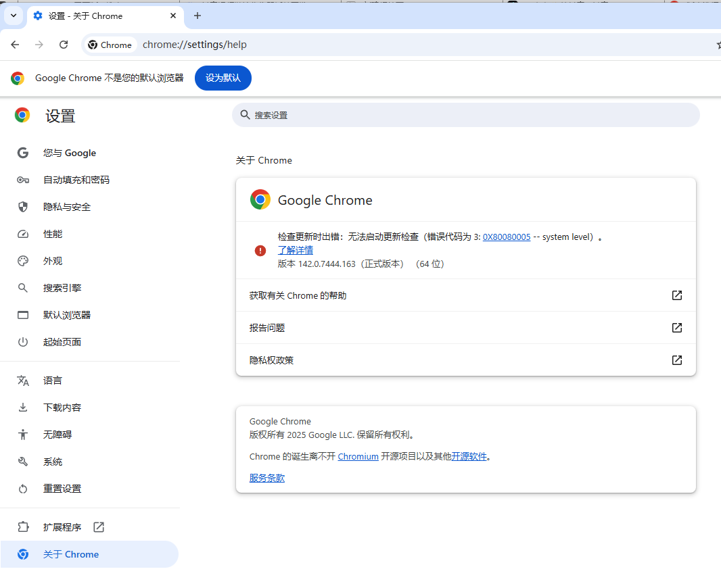Click the speedometer icon for performance
This screenshot has width=721, height=588.
coord(23,235)
